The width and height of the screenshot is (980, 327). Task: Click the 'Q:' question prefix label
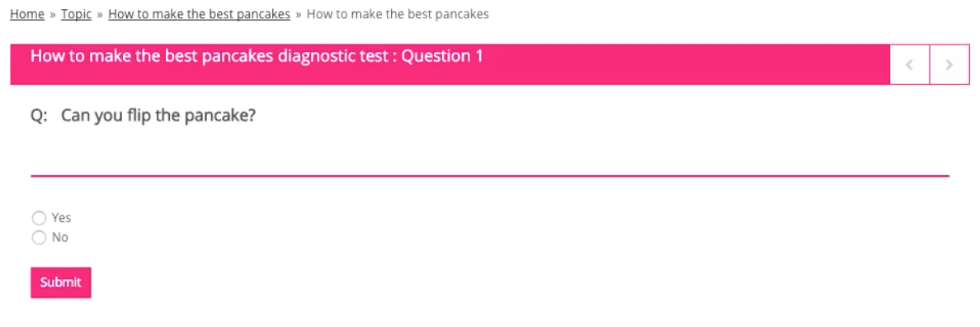(x=40, y=116)
